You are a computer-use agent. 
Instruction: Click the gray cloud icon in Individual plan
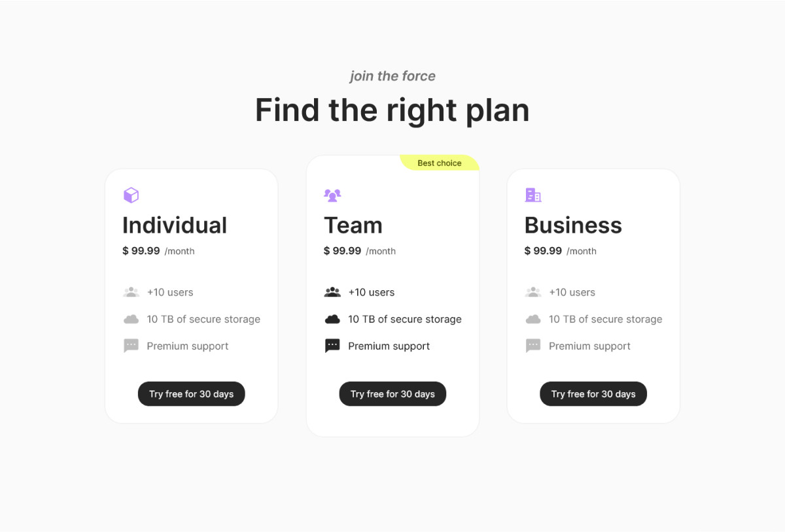[x=131, y=319]
